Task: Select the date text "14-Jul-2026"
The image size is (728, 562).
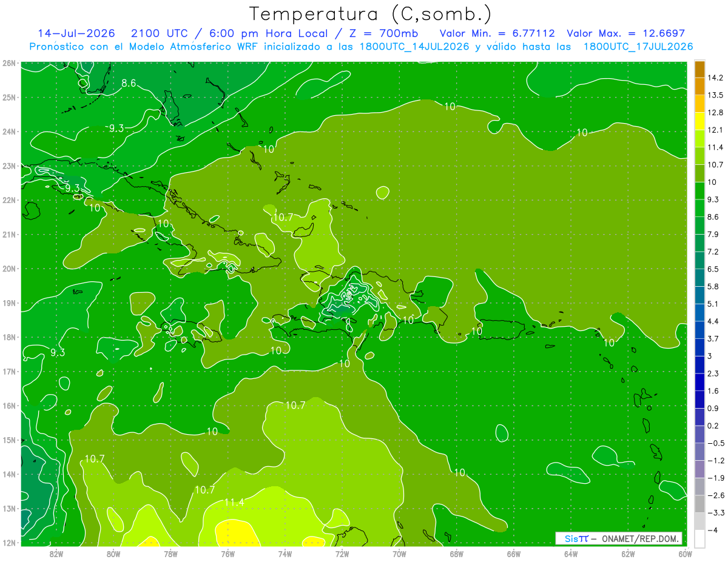Action: [77, 33]
